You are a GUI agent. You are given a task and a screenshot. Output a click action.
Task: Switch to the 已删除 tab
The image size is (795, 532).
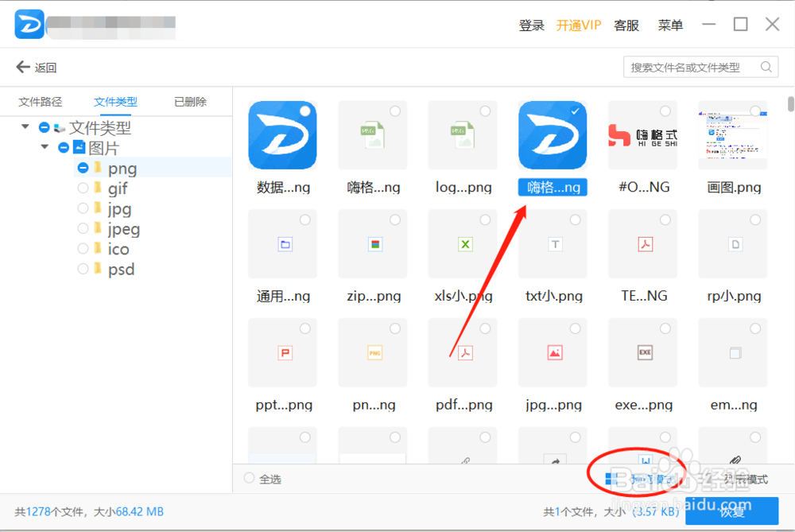coord(190,102)
